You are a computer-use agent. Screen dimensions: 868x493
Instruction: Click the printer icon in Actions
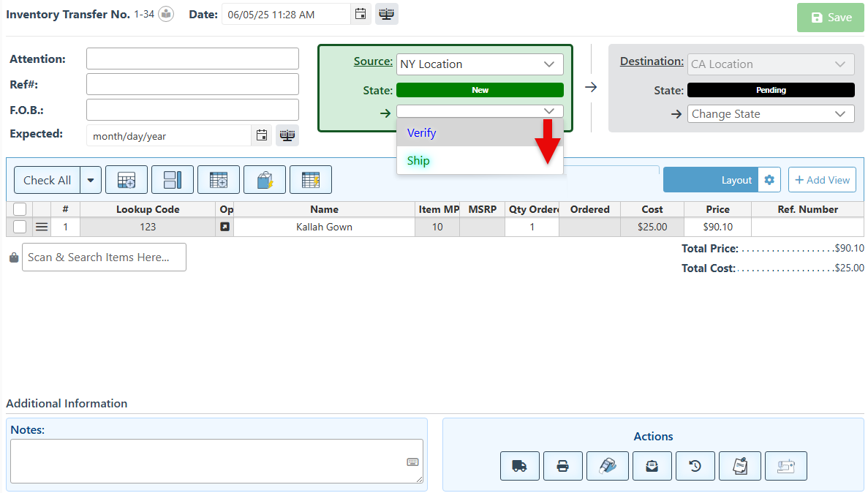[x=563, y=466]
